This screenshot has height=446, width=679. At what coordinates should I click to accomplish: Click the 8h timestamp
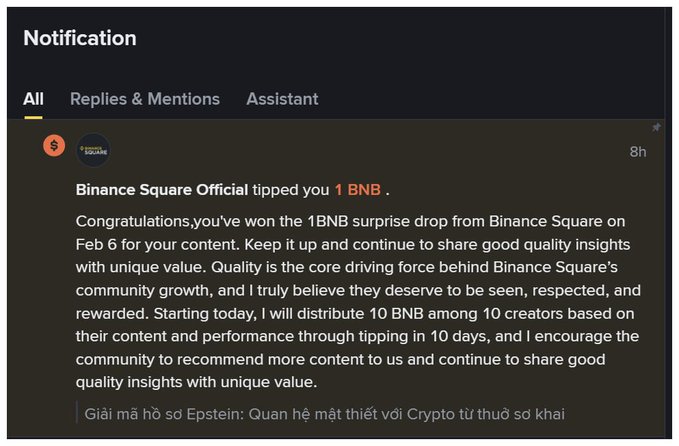tap(637, 152)
